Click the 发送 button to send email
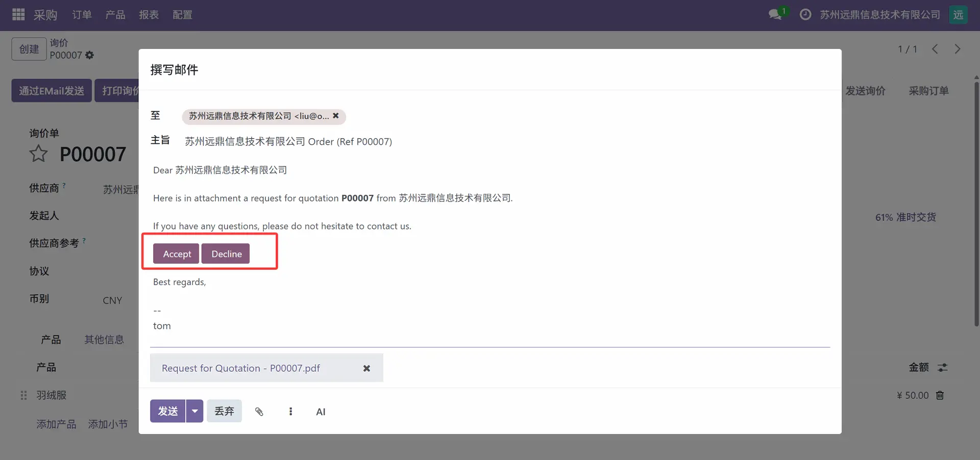980x460 pixels. pyautogui.click(x=167, y=411)
